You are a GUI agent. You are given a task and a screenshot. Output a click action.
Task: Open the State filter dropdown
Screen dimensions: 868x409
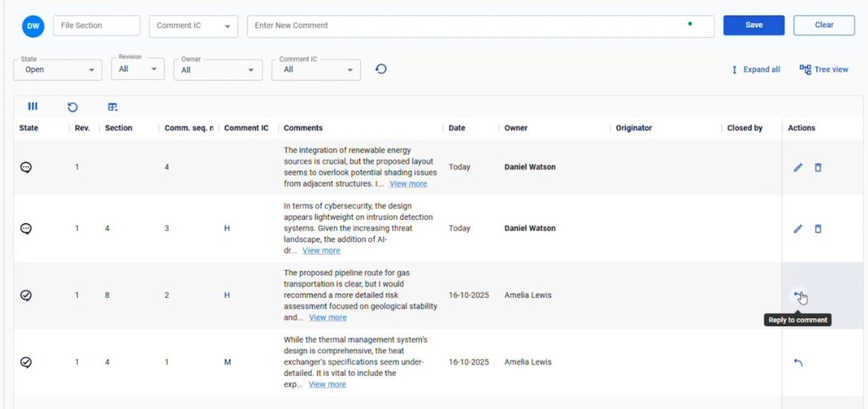coord(58,70)
